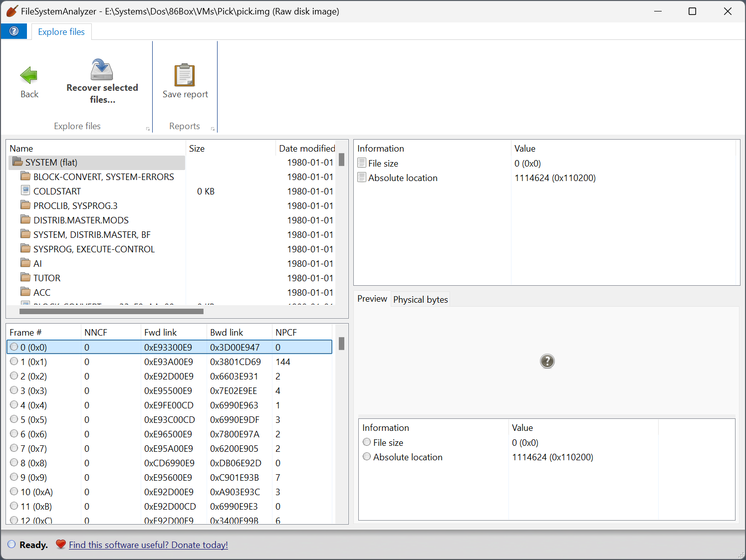Click the ACC folder icon
This screenshot has width=746, height=560.
click(25, 292)
